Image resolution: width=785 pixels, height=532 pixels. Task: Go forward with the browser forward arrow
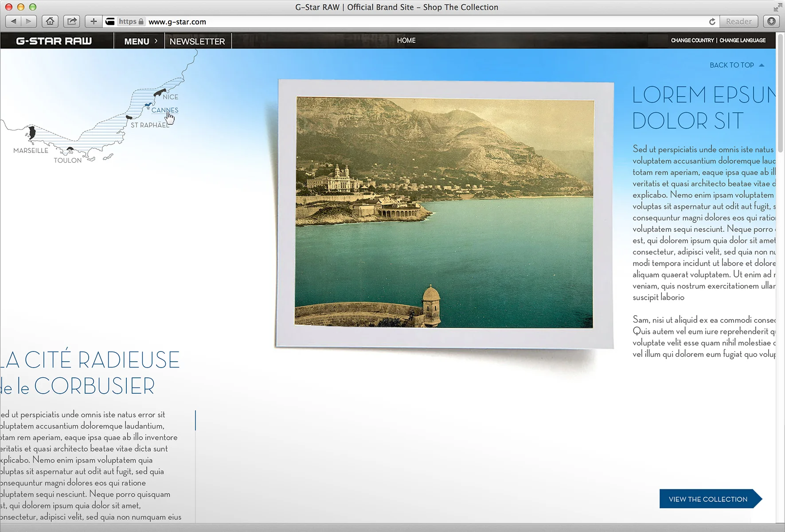(29, 21)
